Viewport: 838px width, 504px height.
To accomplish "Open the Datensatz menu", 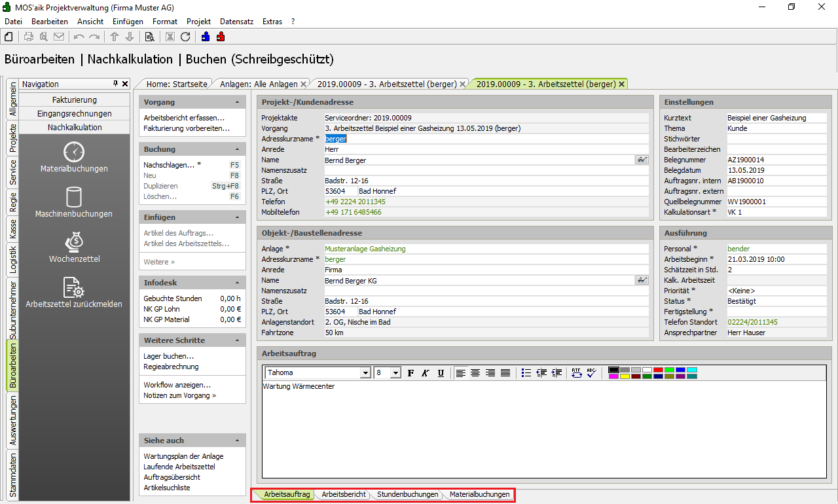I will [236, 22].
